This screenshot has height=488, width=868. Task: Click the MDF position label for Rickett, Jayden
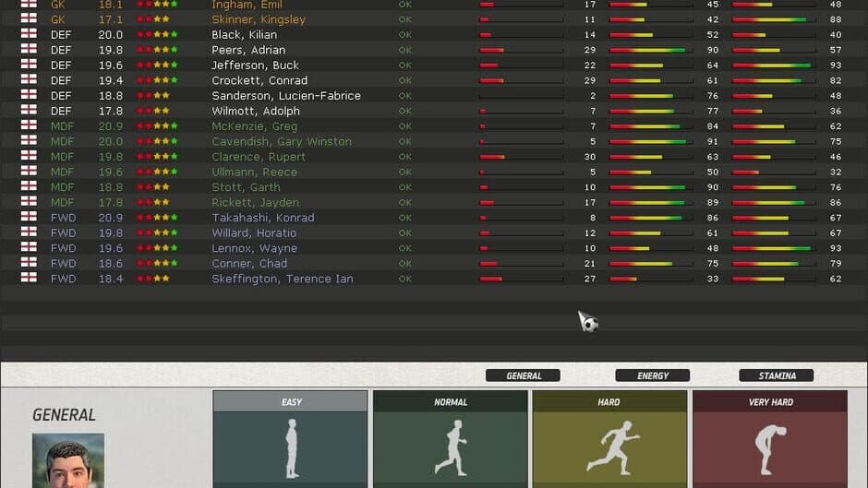click(x=62, y=203)
